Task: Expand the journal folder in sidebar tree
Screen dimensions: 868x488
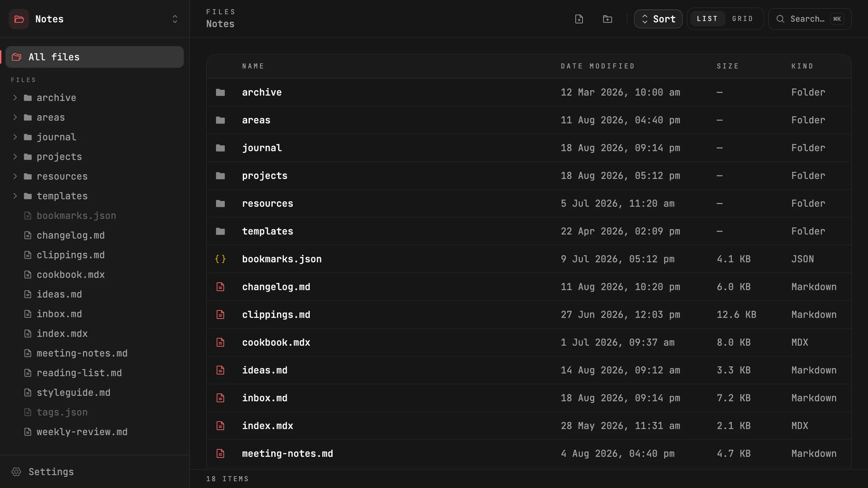Action: pos(15,137)
